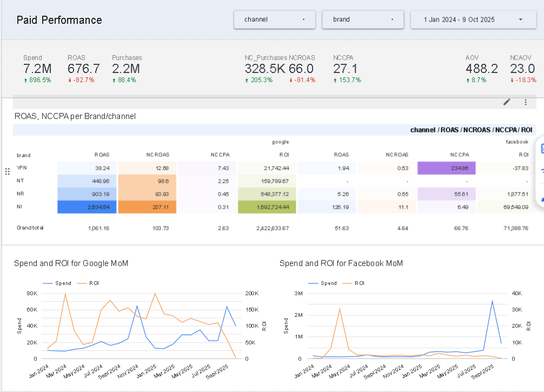Open the three-dot more options menu

[526, 102]
